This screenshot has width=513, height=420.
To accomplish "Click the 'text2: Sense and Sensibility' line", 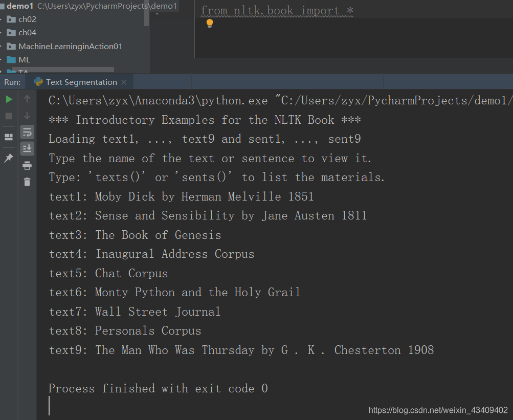I will point(208,215).
